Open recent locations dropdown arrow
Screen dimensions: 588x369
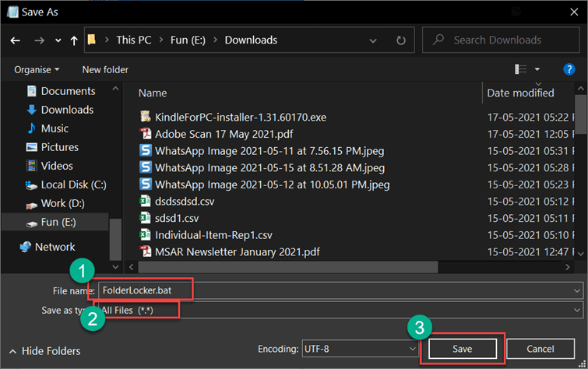(54, 40)
